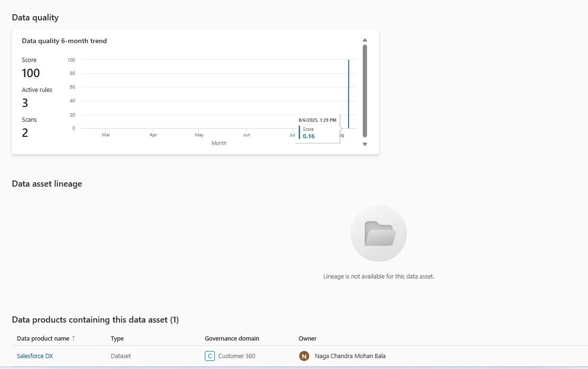Click the owner avatar with letter N
This screenshot has height=369, width=588.
click(x=304, y=356)
